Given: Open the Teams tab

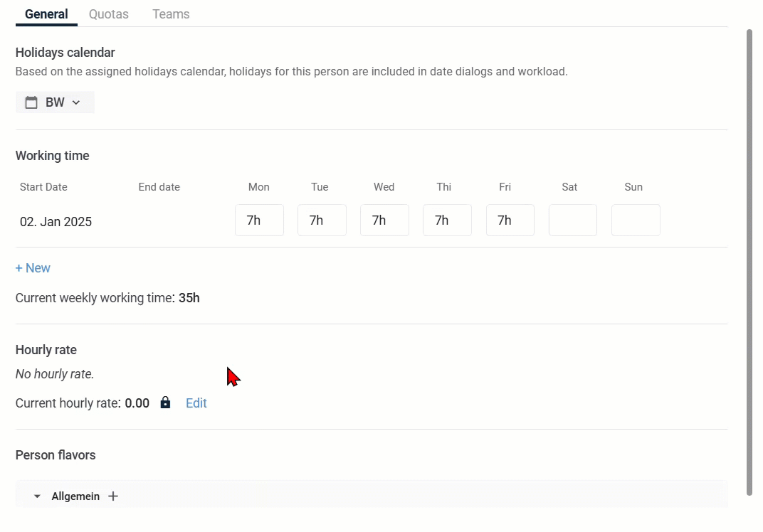Looking at the screenshot, I should pyautogui.click(x=171, y=14).
